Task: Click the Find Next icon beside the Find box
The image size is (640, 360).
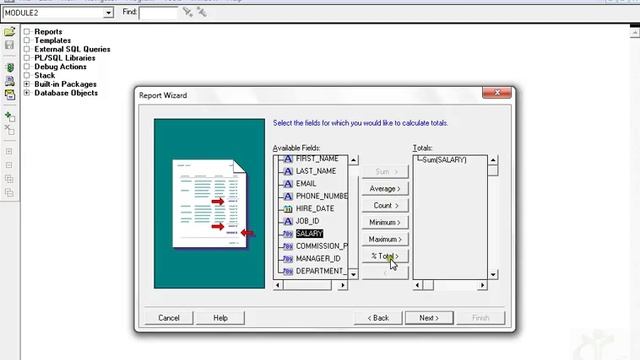Action: pos(187,12)
